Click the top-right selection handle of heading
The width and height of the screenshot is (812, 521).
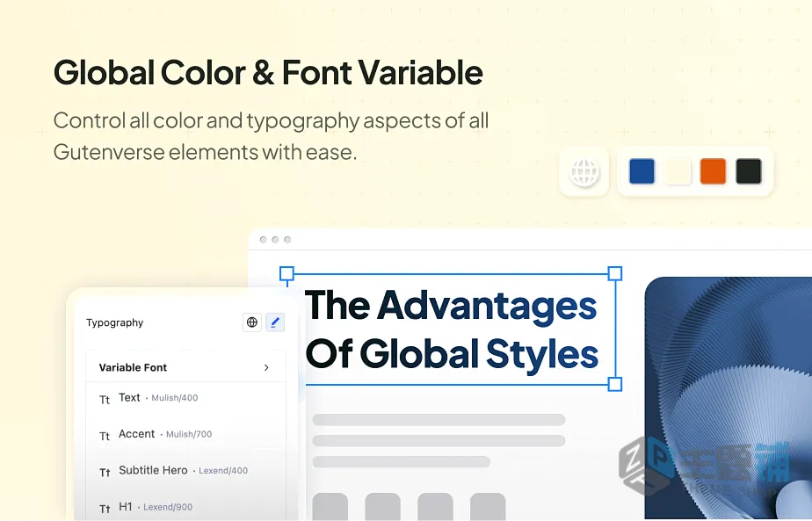[x=614, y=273]
